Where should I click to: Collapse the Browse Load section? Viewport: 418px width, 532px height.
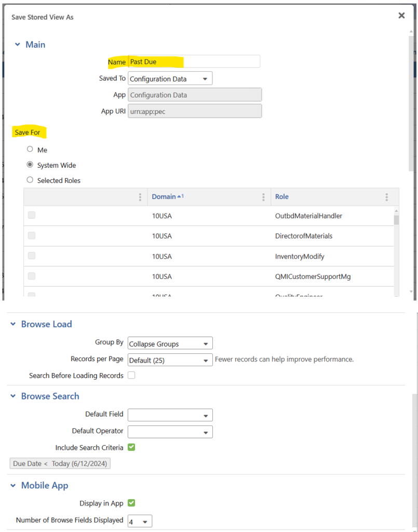(13, 324)
